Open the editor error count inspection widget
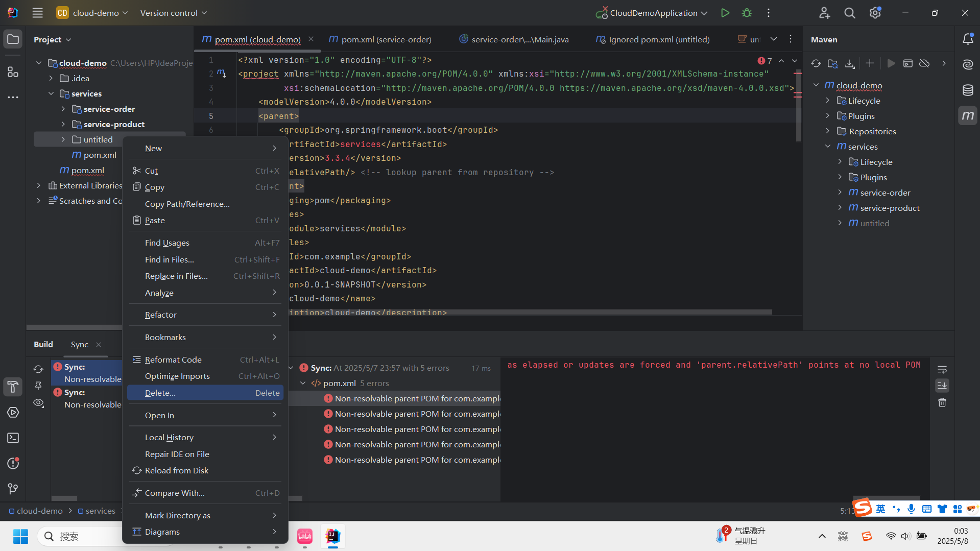980x551 pixels. (765, 61)
